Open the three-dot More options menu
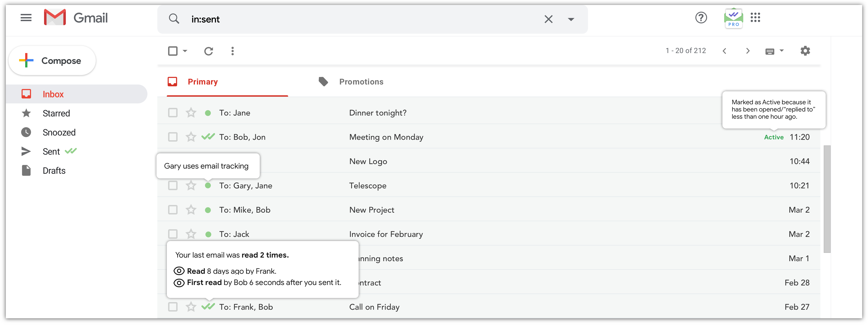Screen dimensions: 868x325 [x=232, y=51]
